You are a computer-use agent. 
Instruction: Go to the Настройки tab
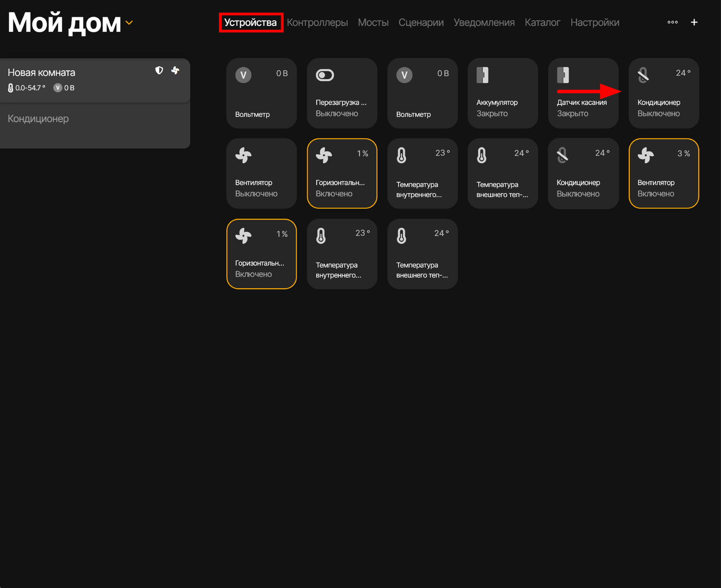pos(595,23)
